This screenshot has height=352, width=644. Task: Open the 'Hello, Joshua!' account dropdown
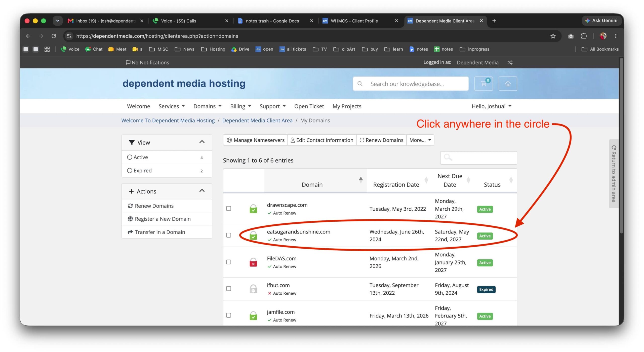491,106
